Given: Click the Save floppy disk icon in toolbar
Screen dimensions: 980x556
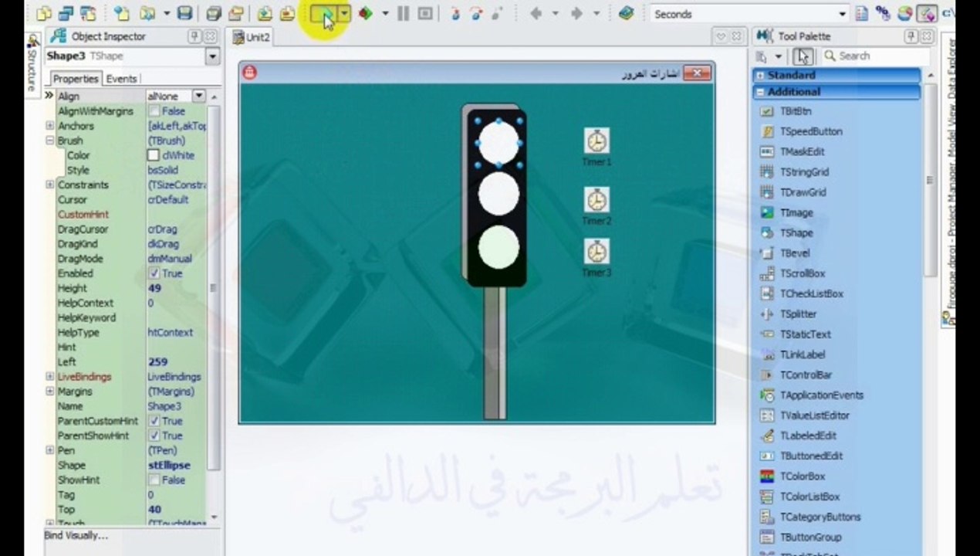Looking at the screenshot, I should (x=184, y=13).
